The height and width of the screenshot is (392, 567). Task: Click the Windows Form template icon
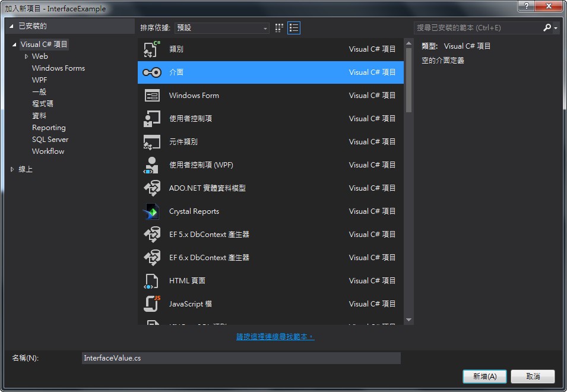coord(152,96)
